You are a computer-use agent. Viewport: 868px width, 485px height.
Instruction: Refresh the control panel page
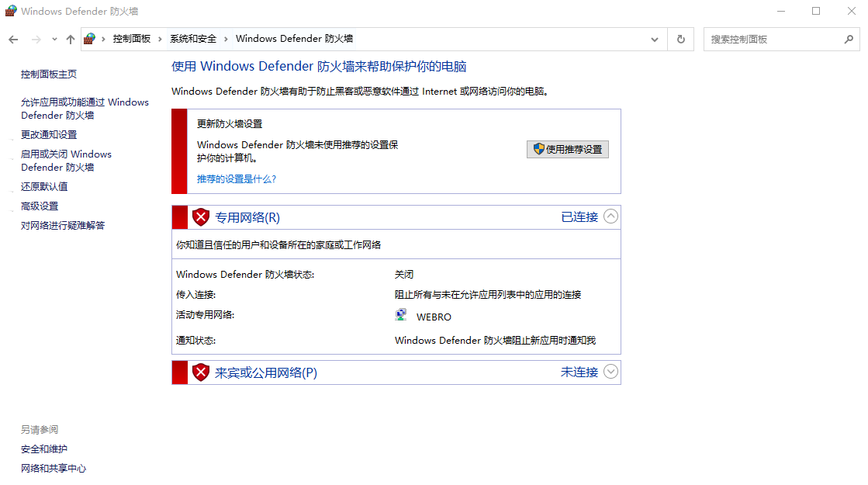[681, 40]
